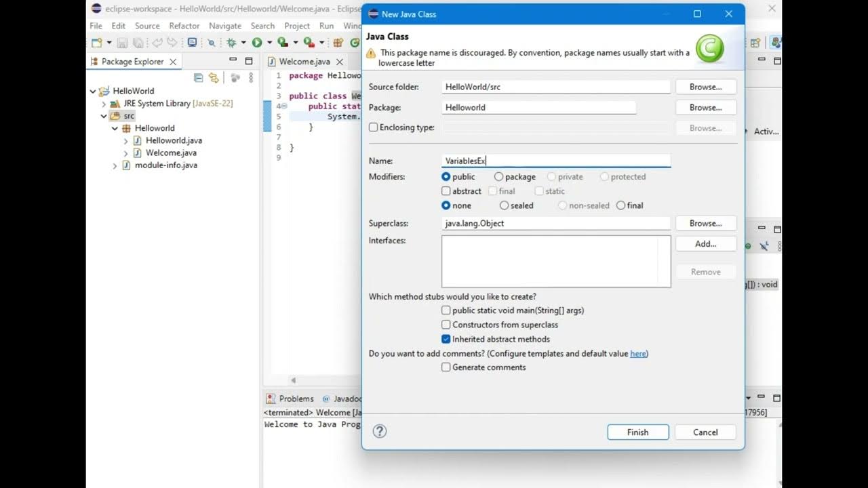Expand module-info.java tree node

[115, 165]
